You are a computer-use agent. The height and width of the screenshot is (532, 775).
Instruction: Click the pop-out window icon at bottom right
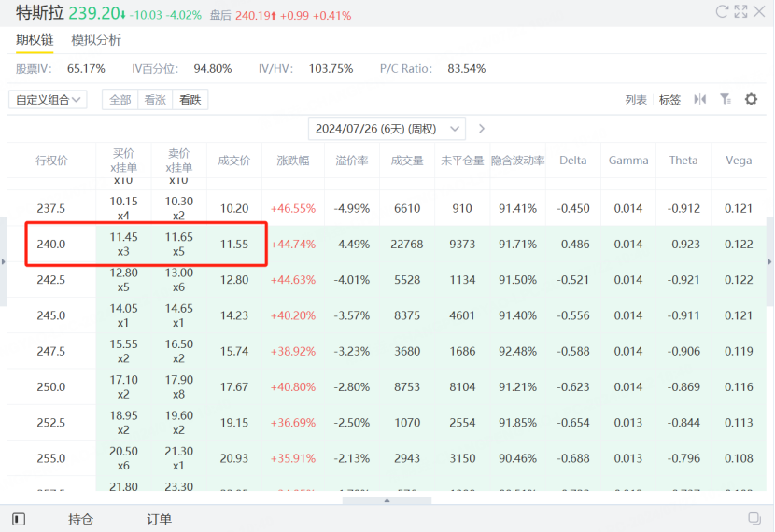[754, 518]
